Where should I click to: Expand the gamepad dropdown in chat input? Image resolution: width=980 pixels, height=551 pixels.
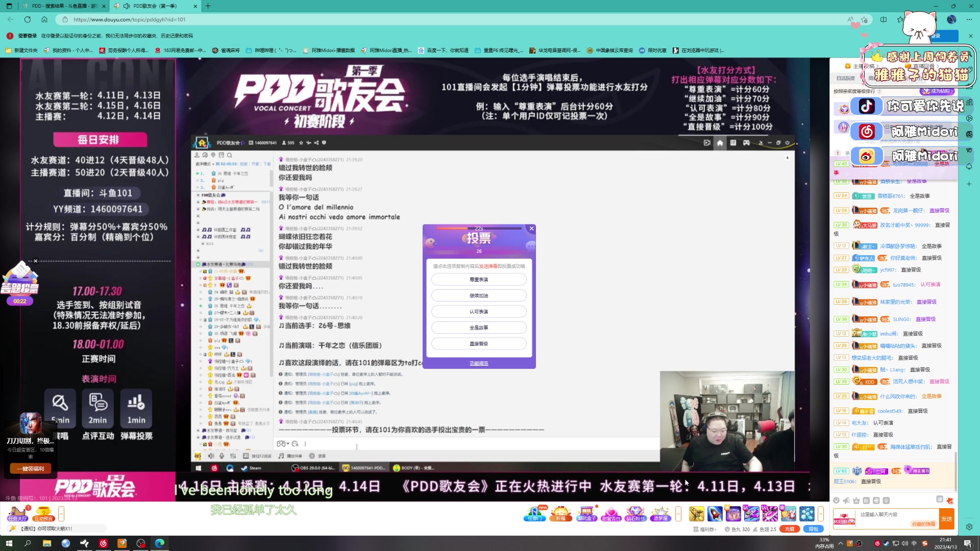pos(288,443)
